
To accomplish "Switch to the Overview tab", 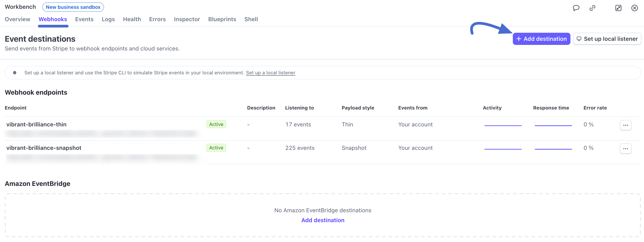I will [18, 19].
